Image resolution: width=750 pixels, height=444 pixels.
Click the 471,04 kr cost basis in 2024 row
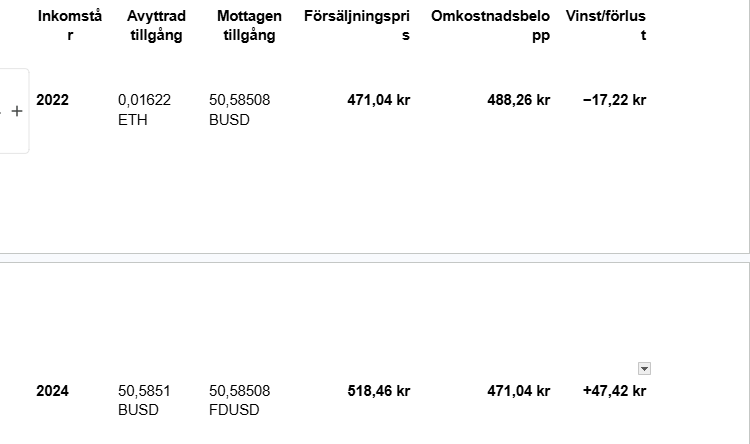(x=518, y=391)
